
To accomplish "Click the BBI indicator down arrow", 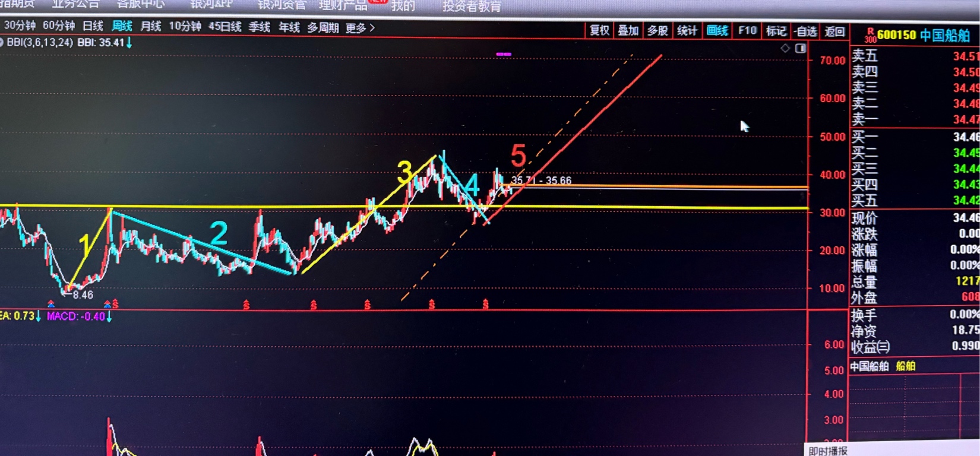I will point(129,42).
